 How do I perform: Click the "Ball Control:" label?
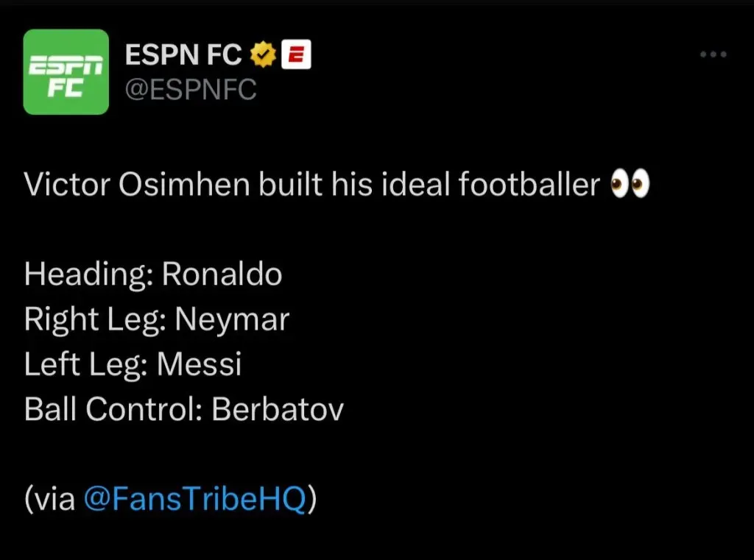(x=113, y=409)
